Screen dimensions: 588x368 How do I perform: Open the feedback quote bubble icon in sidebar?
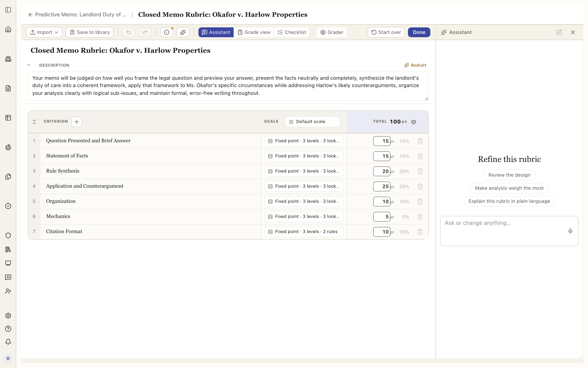point(8,277)
